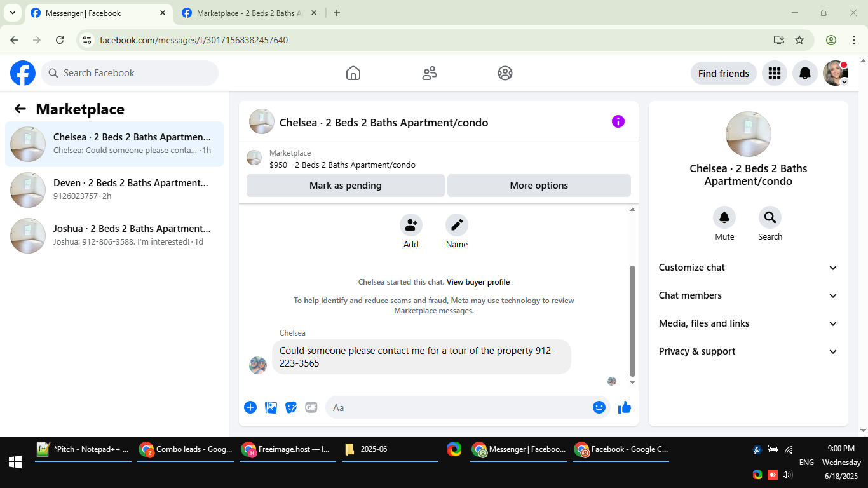
Task: Switch to the Marketplace - 2 Beds 2 Baths tab
Action: [249, 13]
